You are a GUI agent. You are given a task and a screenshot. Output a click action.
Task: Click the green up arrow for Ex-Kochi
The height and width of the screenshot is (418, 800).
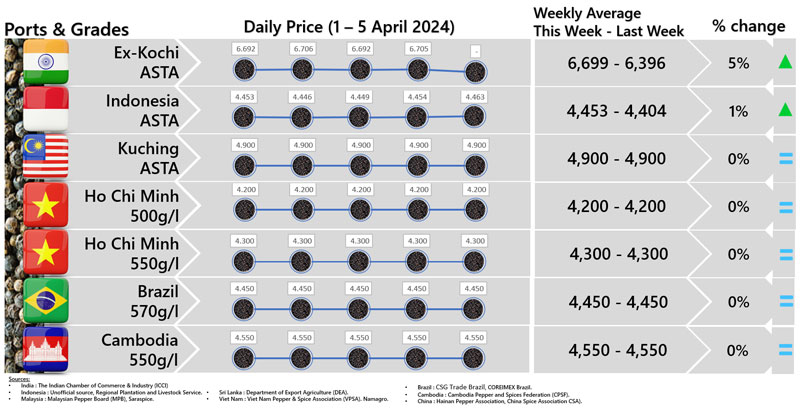[x=785, y=64]
